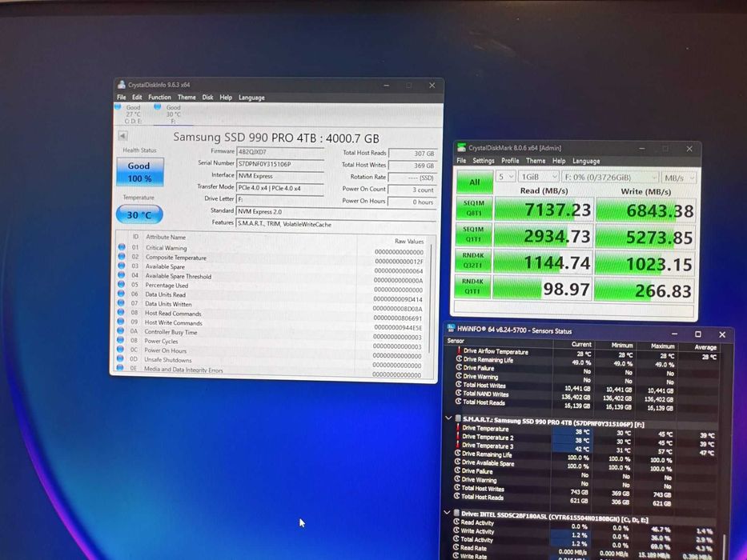Screen dimensions: 747x560
Task: Open CrystalDiskMark Settings menu
Action: 484,161
